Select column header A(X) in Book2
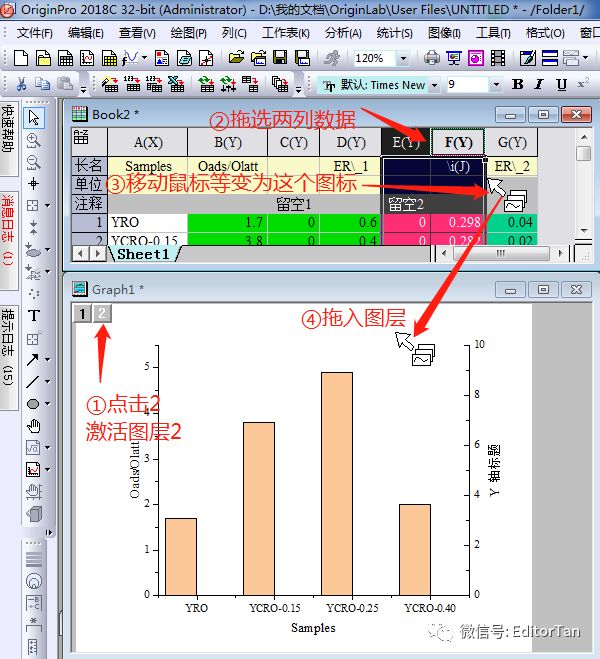The width and height of the screenshot is (600, 659). [x=148, y=142]
